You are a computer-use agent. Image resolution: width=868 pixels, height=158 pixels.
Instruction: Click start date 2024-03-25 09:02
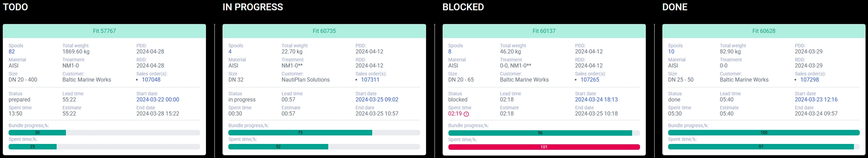pos(377,99)
